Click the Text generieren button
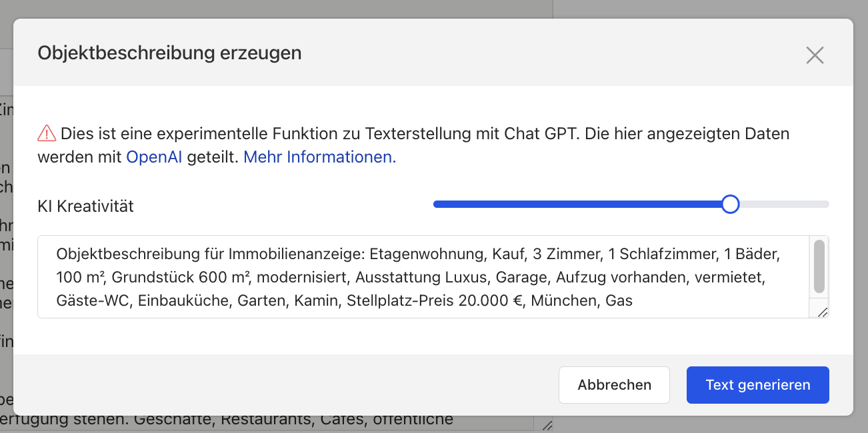Screen dimensions: 868x433 pyautogui.click(x=757, y=385)
